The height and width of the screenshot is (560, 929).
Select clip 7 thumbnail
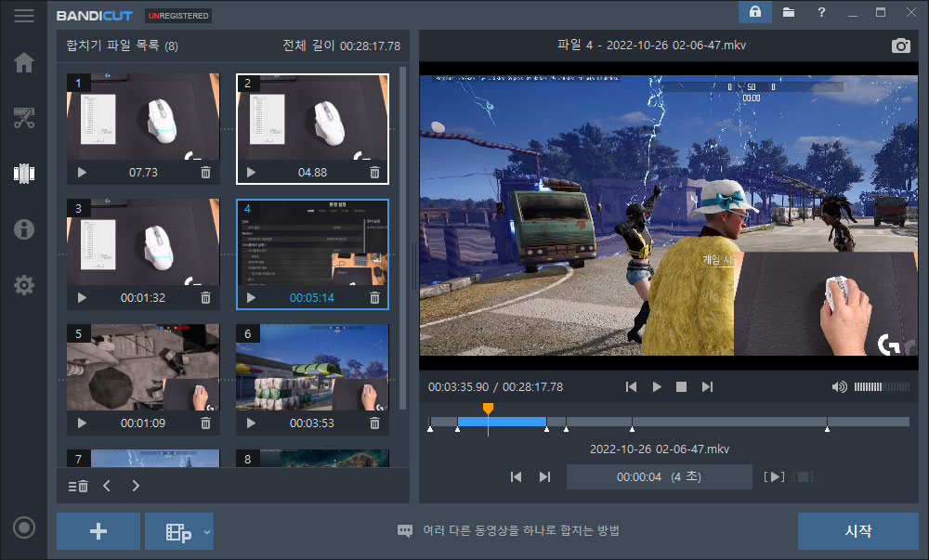tap(143, 458)
